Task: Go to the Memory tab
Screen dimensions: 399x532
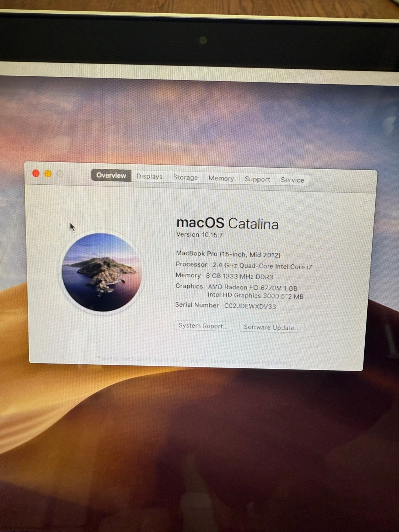Action: point(221,178)
